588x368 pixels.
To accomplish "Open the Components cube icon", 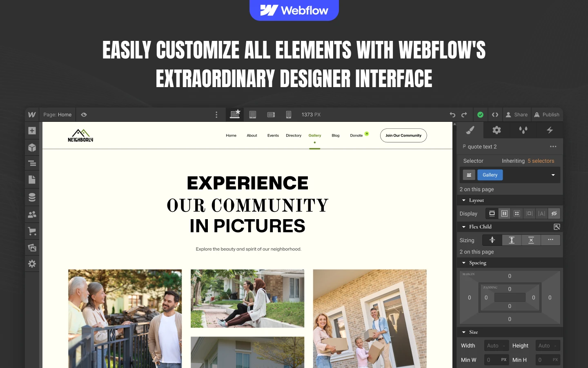I will (32, 148).
